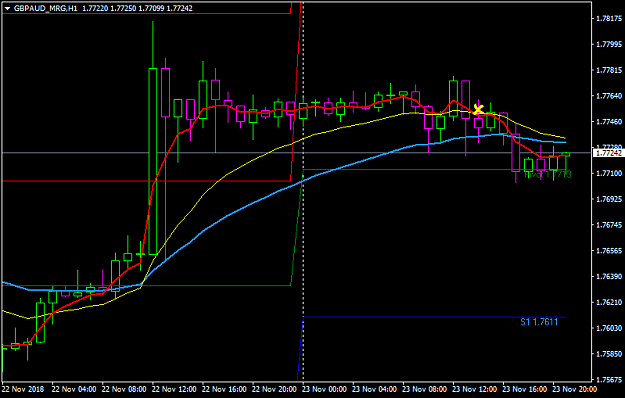625x398 pixels.
Task: Click the GBPAUD_MRG,H1 chart title text
Action: coord(45,8)
